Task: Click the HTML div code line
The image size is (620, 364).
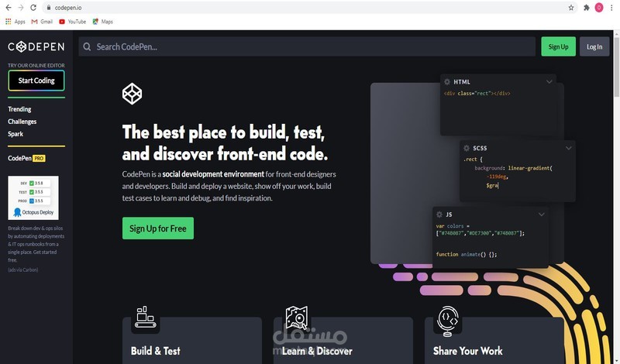Action: [477, 94]
